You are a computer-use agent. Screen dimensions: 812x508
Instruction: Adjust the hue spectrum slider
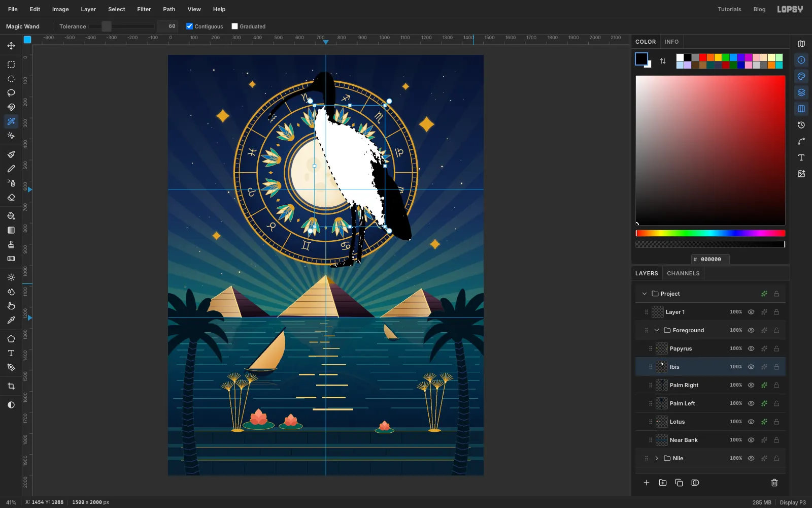pos(710,233)
